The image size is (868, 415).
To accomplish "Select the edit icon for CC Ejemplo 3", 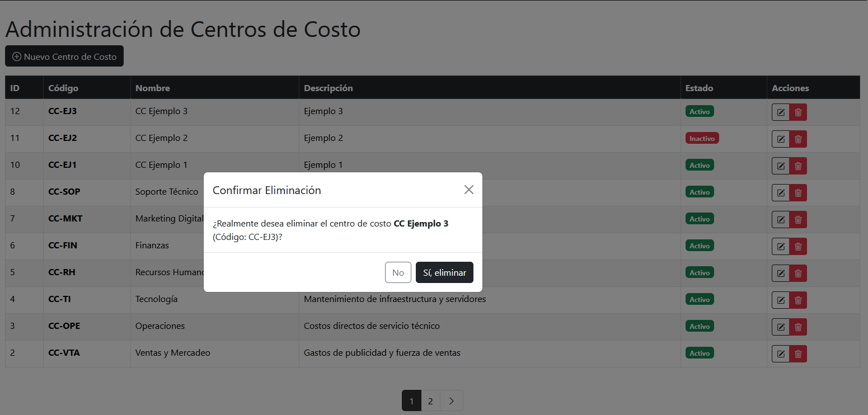I will click(780, 111).
